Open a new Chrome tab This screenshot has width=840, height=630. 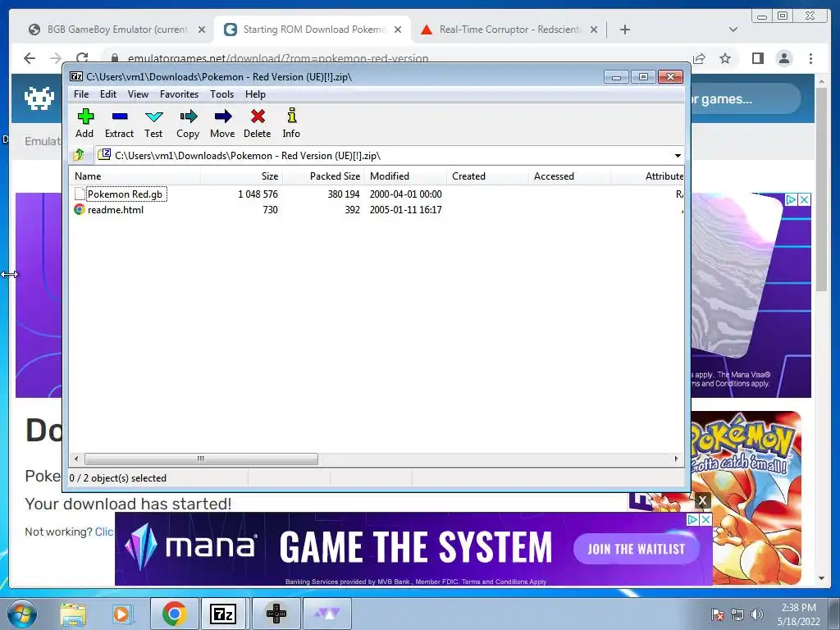click(x=624, y=30)
